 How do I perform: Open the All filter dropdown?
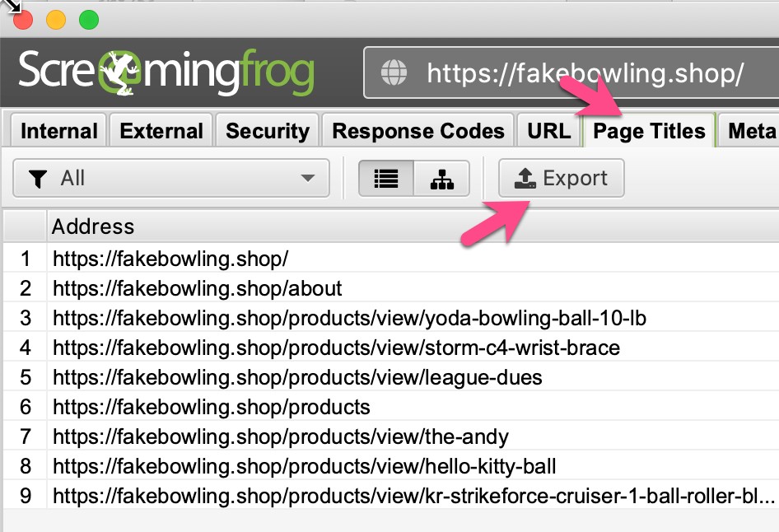(171, 179)
